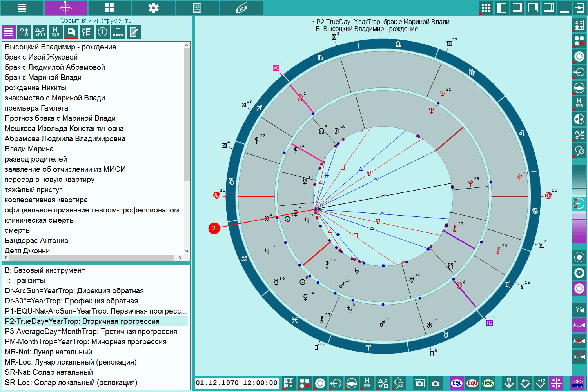588x392 pixels.
Task: Switch to the chart crosshair tab
Action: coord(66,8)
